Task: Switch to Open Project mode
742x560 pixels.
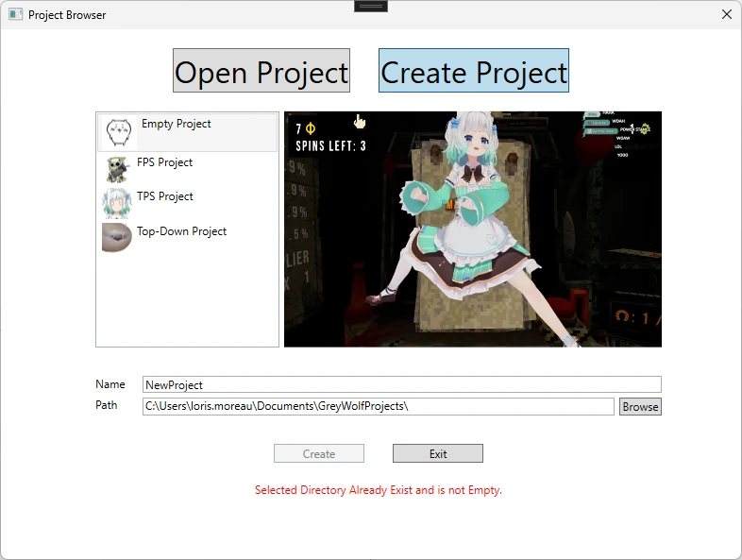Action: click(261, 72)
